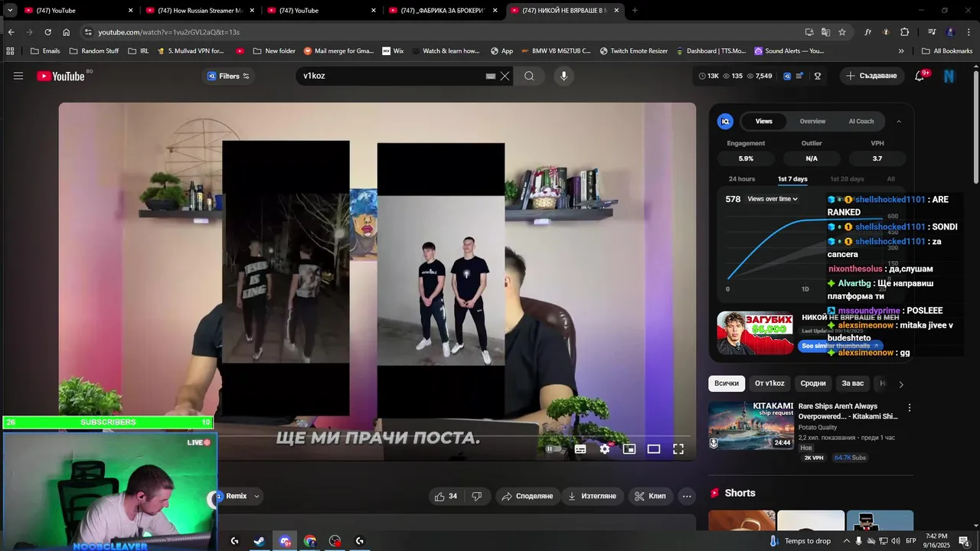
Task: Seek on the video progress bar
Action: tap(377, 435)
